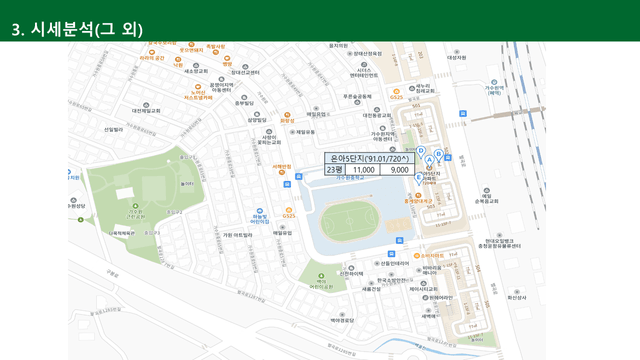This screenshot has height=360, width=640.
Task: Click the soccer field on the school grounds
Action: point(349,222)
